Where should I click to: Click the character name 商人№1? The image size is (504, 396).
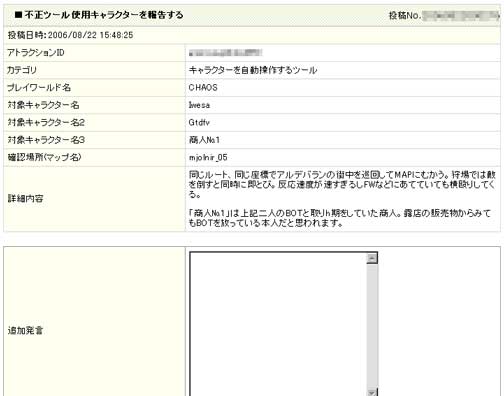tap(204, 140)
